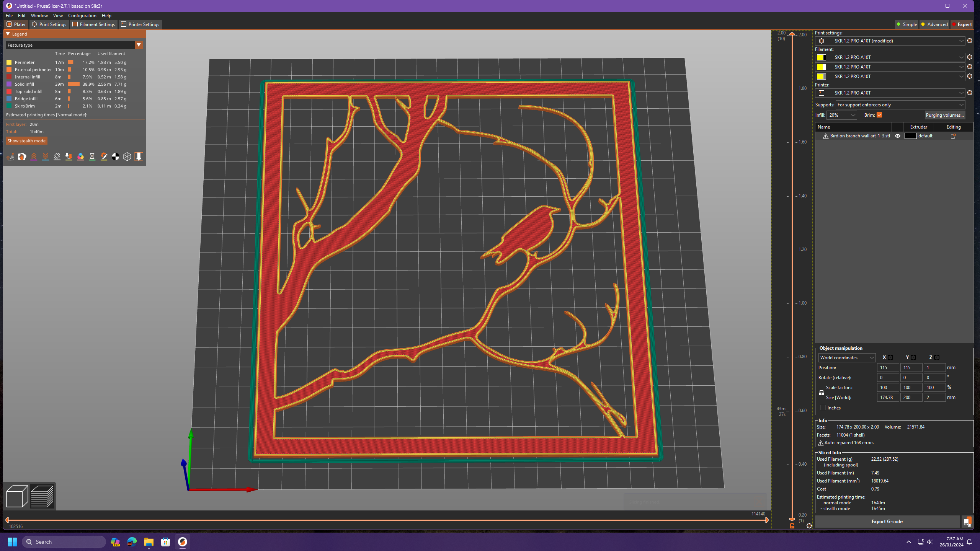The image size is (980, 551).
Task: Toggle the travel moves icon in legend
Action: tap(10, 156)
